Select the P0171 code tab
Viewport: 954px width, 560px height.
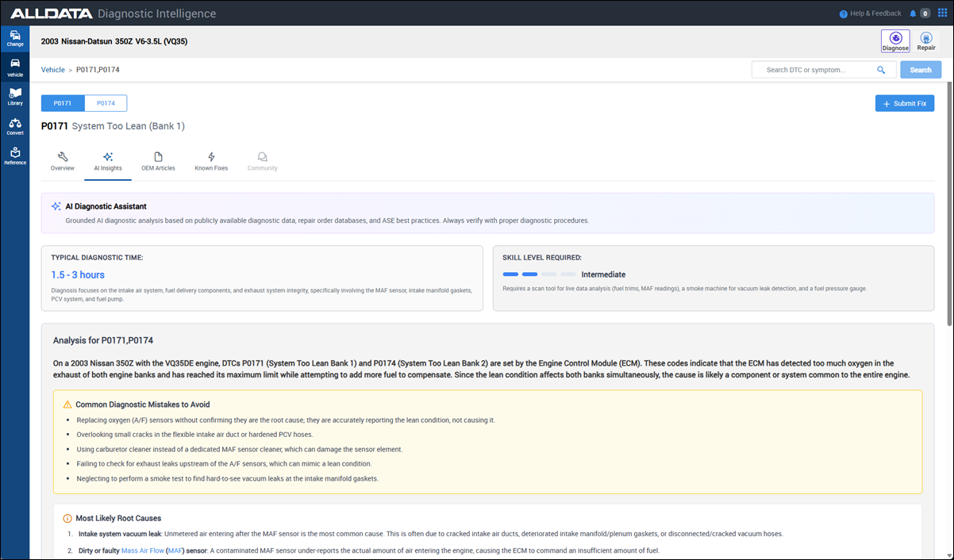coord(63,103)
